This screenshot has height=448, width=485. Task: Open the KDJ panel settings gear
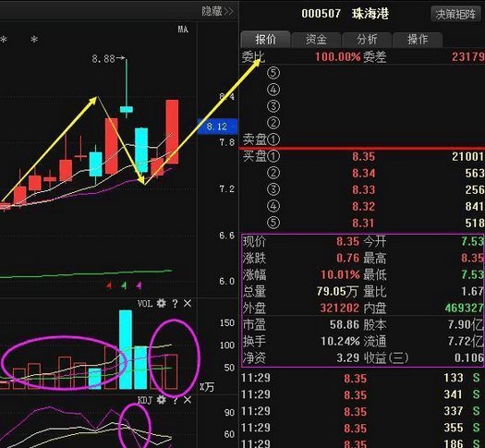tap(161, 400)
